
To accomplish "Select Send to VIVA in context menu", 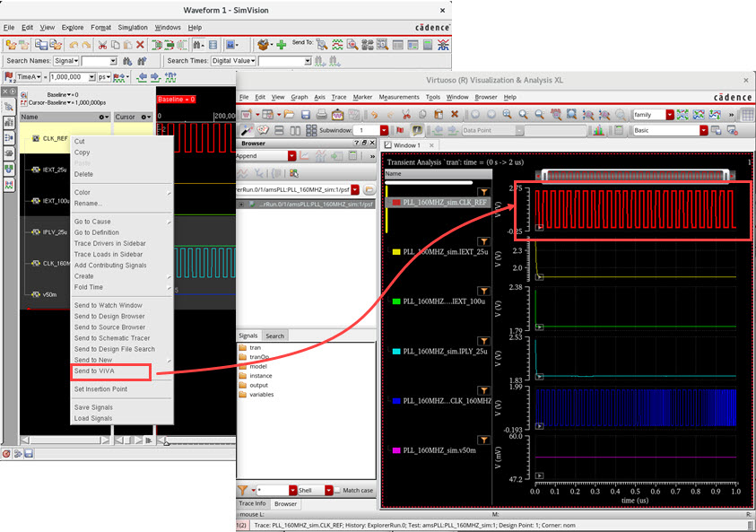I will coord(94,371).
